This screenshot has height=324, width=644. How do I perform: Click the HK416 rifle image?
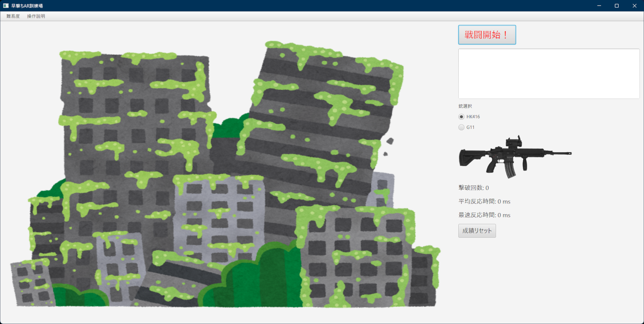[x=515, y=157]
